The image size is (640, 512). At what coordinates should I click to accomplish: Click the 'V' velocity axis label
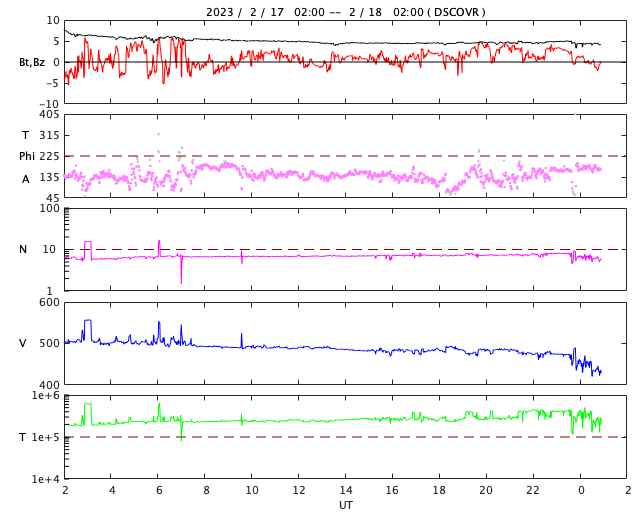[x=23, y=343]
